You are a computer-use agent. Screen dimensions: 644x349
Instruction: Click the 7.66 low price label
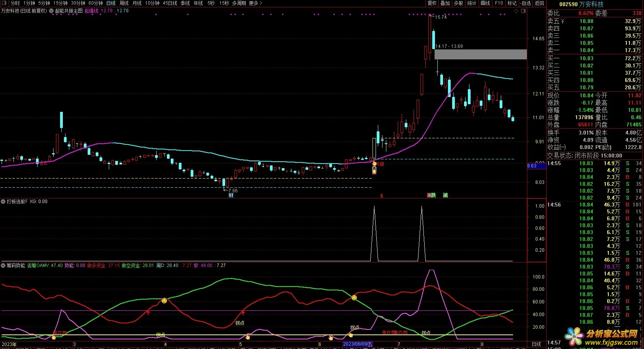click(233, 191)
